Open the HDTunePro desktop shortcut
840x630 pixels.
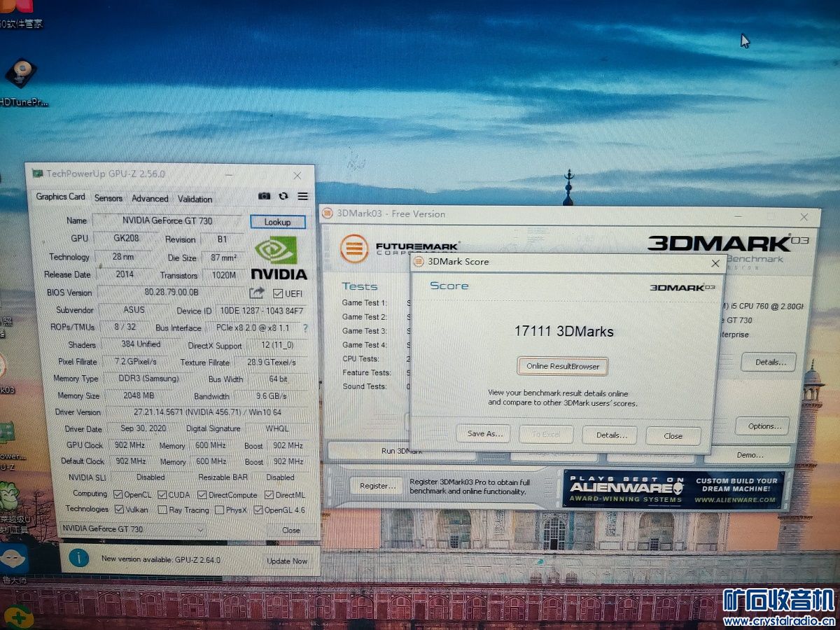(x=22, y=83)
